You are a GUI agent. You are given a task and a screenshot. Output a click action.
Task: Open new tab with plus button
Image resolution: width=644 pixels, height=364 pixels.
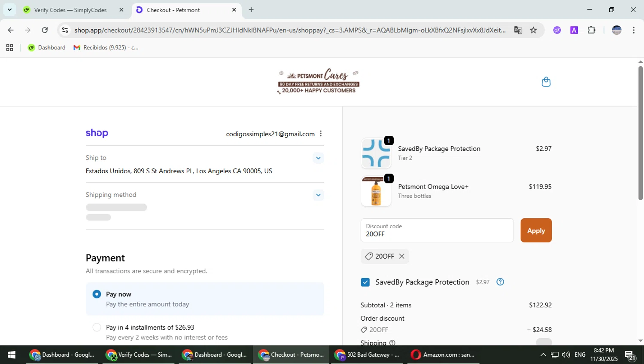[x=251, y=10]
